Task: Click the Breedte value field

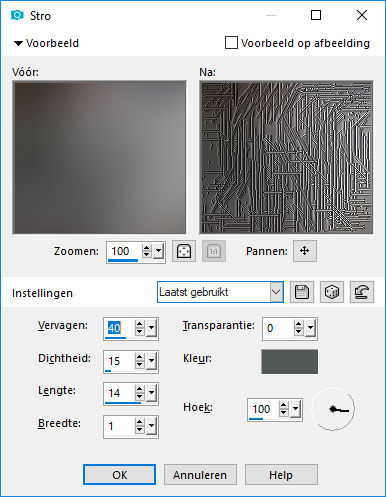Action: 119,426
